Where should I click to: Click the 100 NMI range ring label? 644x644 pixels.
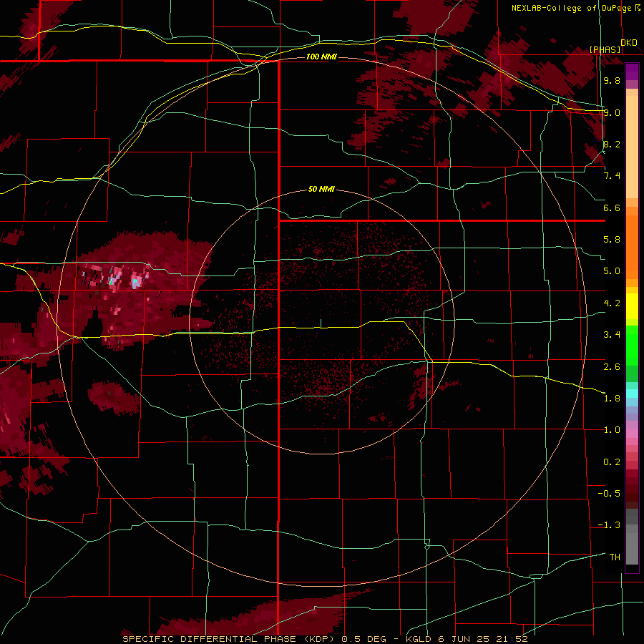pyautogui.click(x=321, y=57)
